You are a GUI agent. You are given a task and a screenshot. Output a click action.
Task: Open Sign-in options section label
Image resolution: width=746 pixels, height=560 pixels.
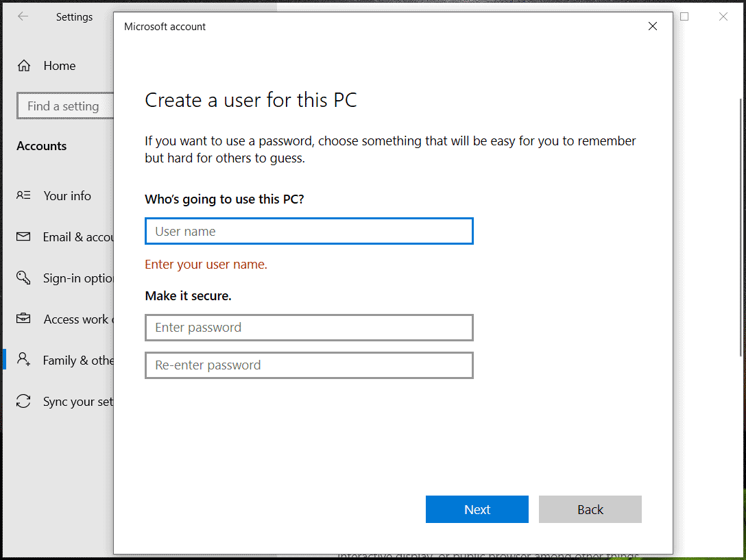point(78,278)
